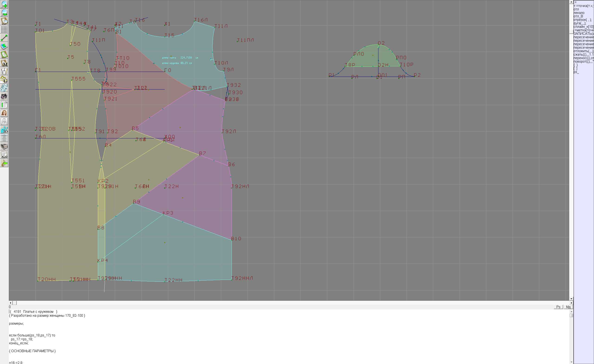The height and width of the screenshot is (364, 594).
Task: Click the point label B7 on the pattern
Action: point(203,153)
